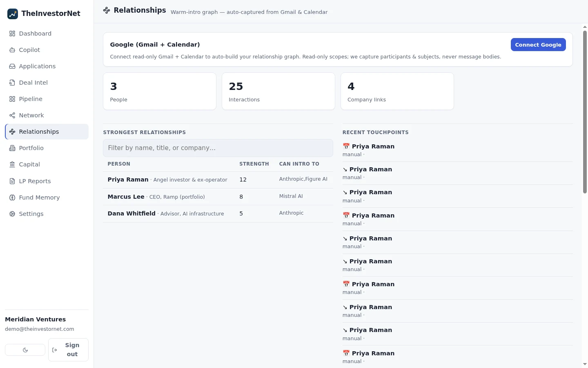The width and height of the screenshot is (588, 368).
Task: Open Portfolio via its building icon
Action: point(12,148)
